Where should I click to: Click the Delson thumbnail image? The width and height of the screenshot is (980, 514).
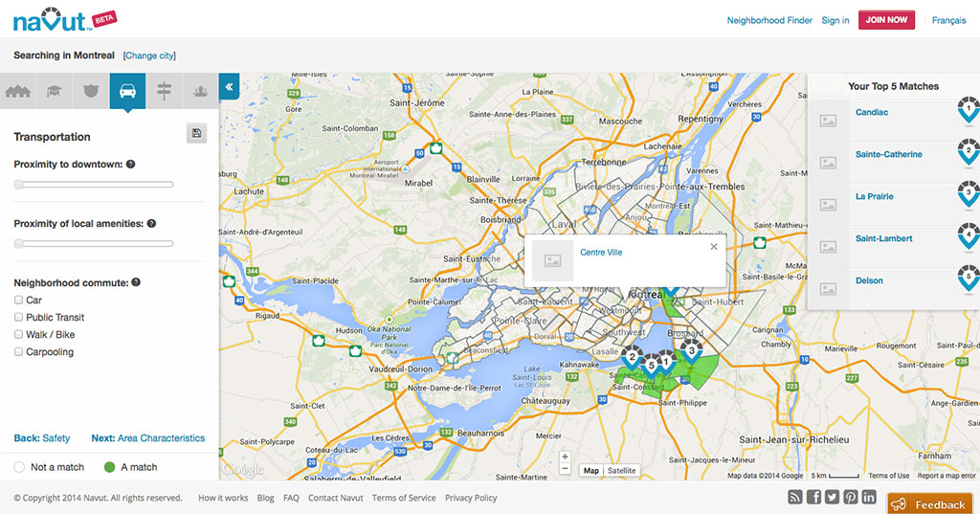tap(828, 289)
